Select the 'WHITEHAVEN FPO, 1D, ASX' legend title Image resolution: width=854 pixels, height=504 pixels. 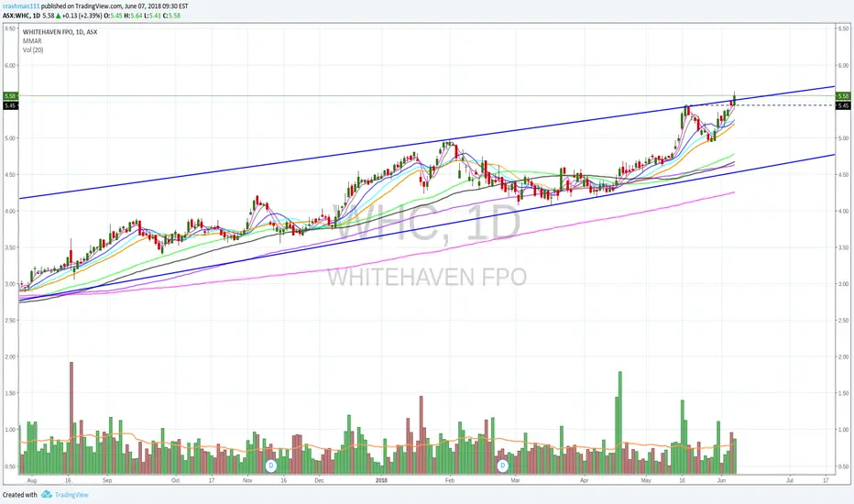click(60, 32)
